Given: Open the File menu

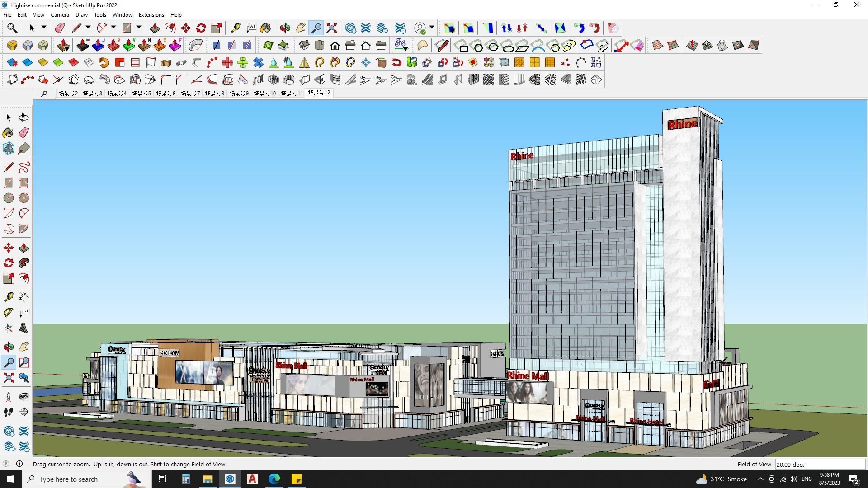Looking at the screenshot, I should click(7, 15).
